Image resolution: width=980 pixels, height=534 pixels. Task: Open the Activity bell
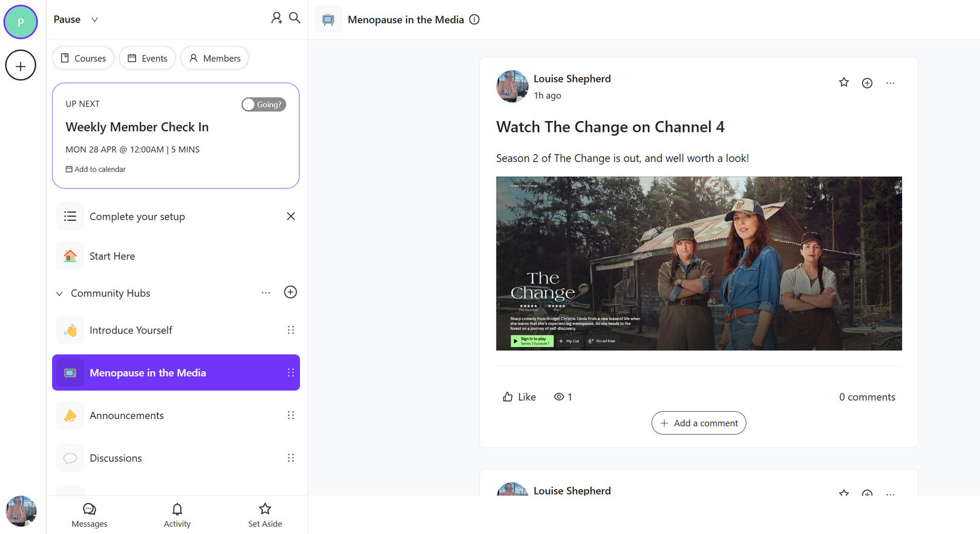click(x=177, y=515)
